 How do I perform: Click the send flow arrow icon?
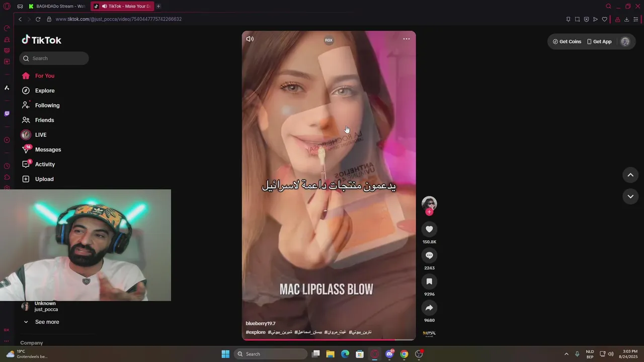point(595,19)
